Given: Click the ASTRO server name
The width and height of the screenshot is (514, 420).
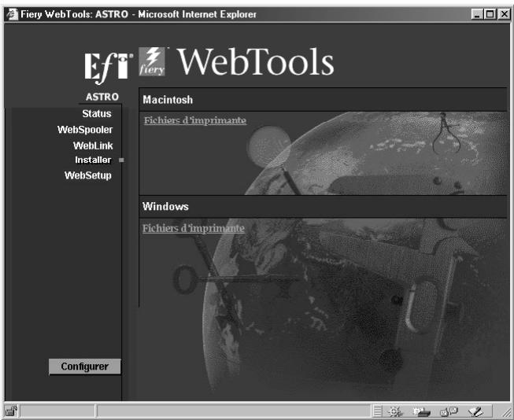Looking at the screenshot, I should pos(102,97).
